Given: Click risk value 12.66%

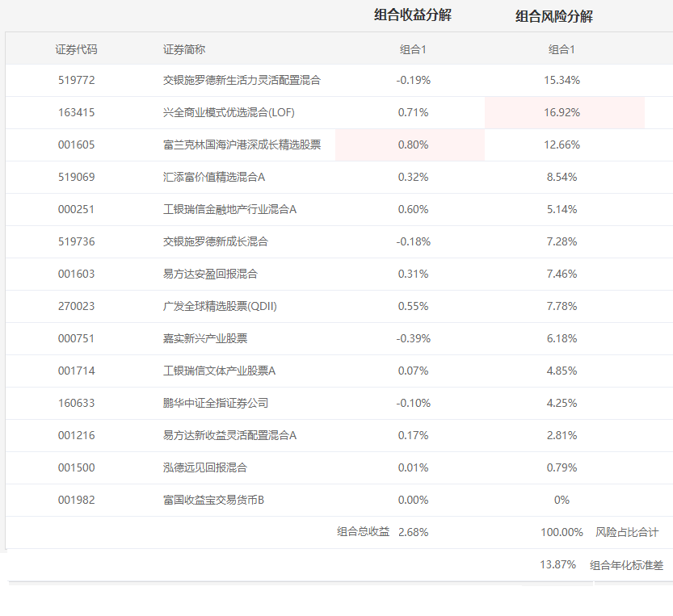Looking at the screenshot, I should pyautogui.click(x=562, y=145).
